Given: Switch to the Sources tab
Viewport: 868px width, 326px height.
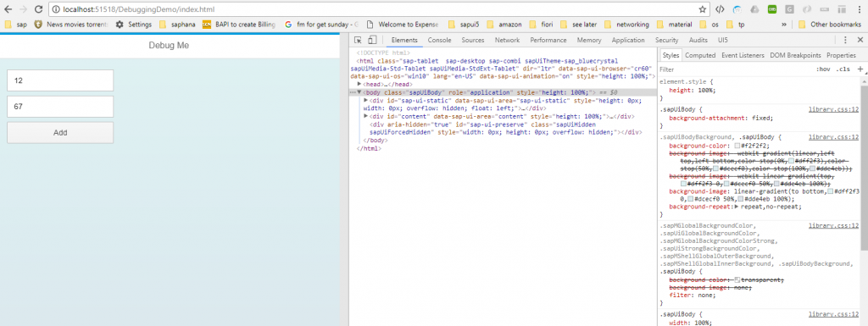Looking at the screenshot, I should (473, 40).
